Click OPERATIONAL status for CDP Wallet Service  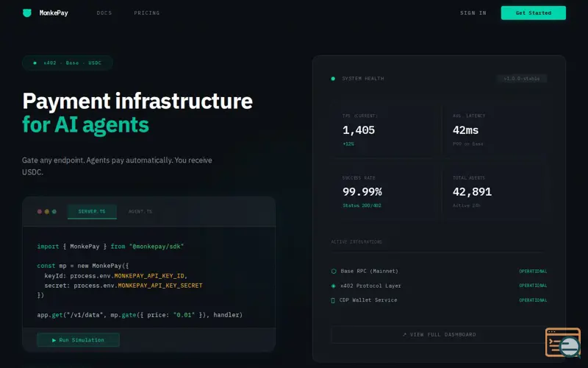tap(533, 300)
